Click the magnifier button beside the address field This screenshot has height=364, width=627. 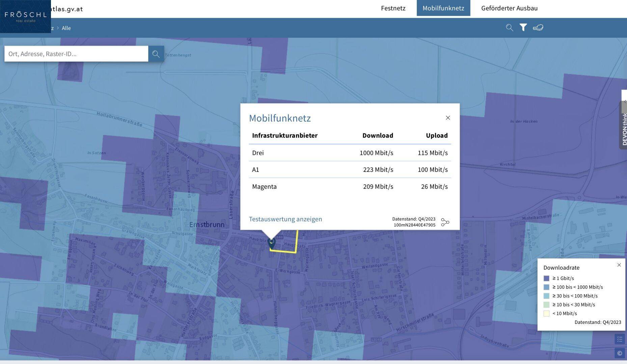[x=156, y=54]
